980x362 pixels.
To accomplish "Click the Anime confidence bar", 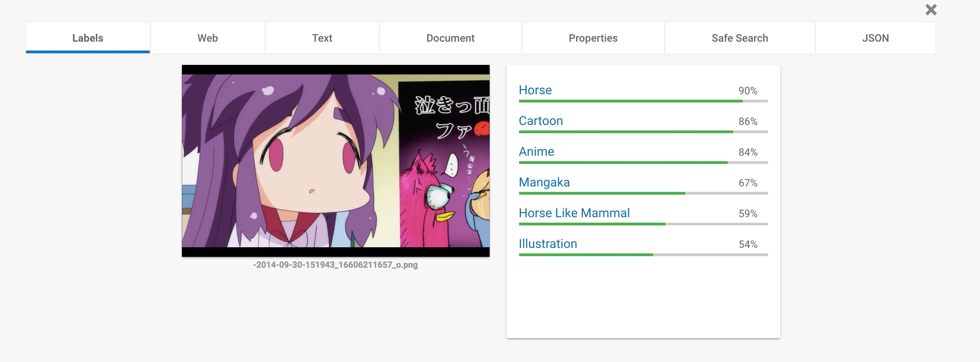I will [643, 163].
